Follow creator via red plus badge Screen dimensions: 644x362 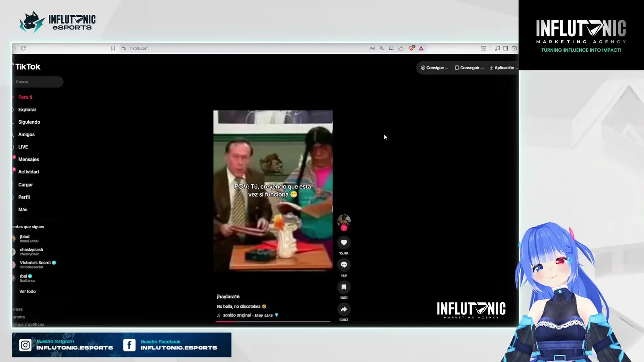coord(344,228)
